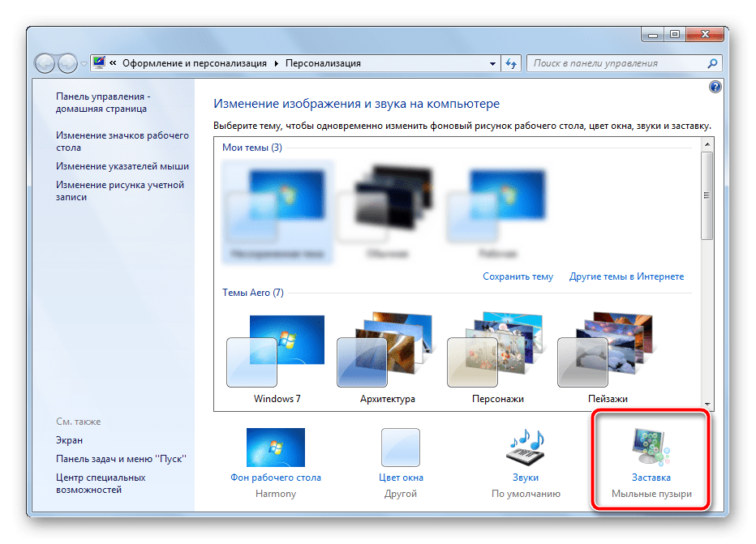Click 'Сохранить тему' link
This screenshot has width=756, height=544.
click(x=518, y=276)
